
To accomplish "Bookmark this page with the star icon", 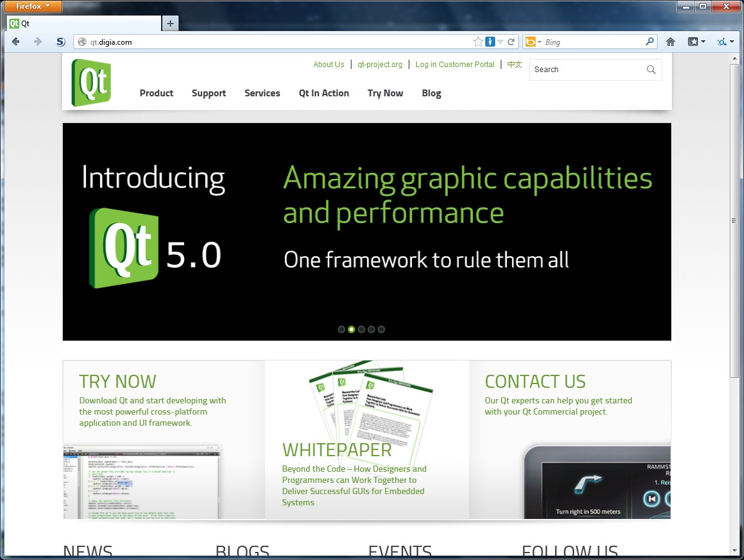I will tap(478, 42).
